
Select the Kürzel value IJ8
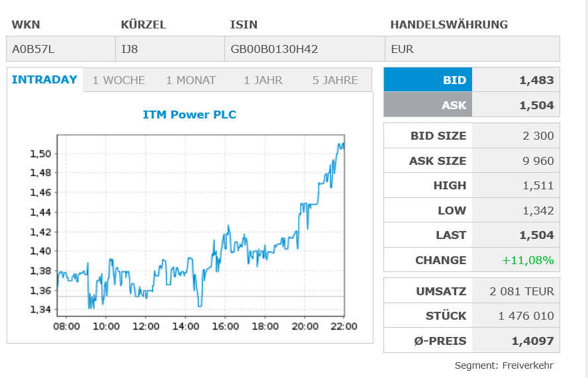[x=129, y=49]
